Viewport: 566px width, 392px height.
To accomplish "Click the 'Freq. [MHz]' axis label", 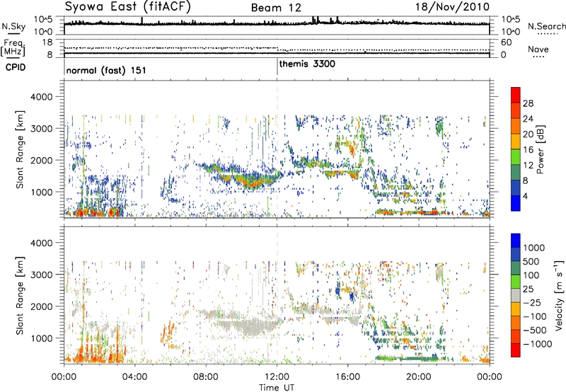I will coord(13,48).
